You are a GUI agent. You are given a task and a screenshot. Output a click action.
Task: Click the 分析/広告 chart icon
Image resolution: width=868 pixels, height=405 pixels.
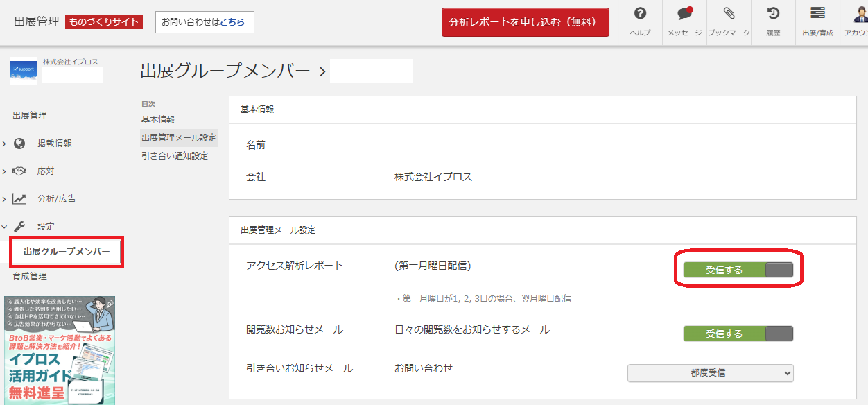coord(19,199)
